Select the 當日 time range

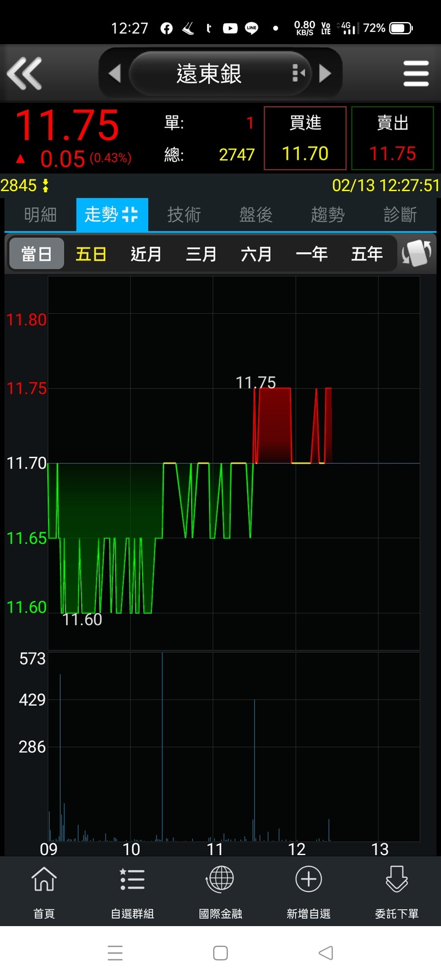(x=37, y=254)
